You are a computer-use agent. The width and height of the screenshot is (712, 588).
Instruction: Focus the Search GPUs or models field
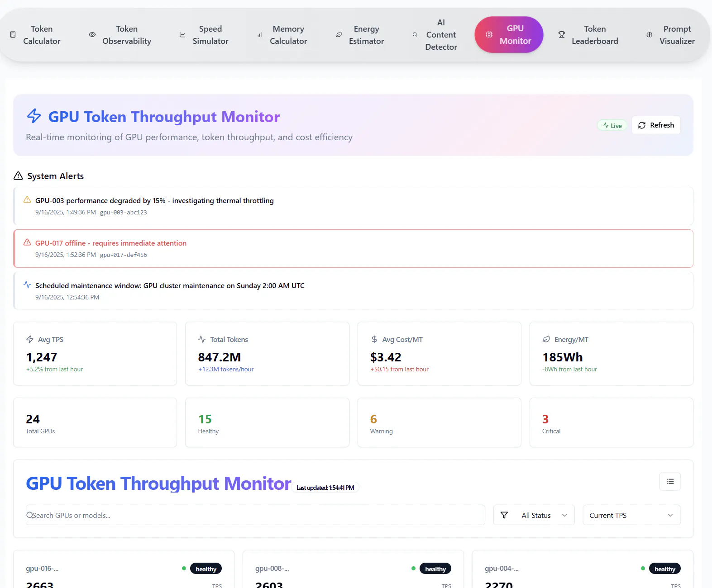pos(255,515)
